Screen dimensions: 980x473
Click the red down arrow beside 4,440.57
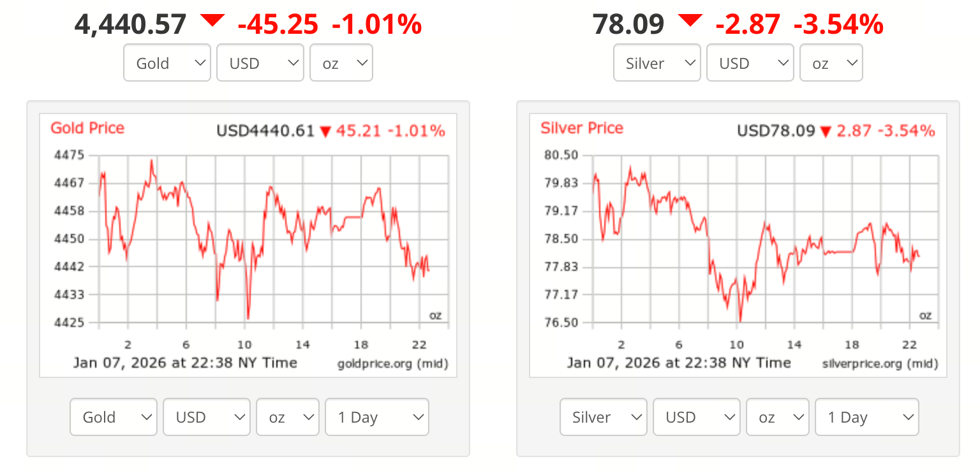[x=212, y=21]
